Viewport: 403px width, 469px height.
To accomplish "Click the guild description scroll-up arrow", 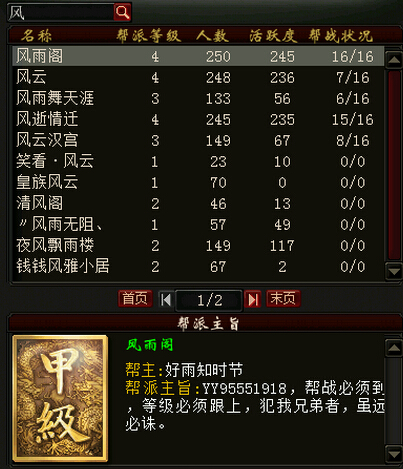I will [394, 348].
